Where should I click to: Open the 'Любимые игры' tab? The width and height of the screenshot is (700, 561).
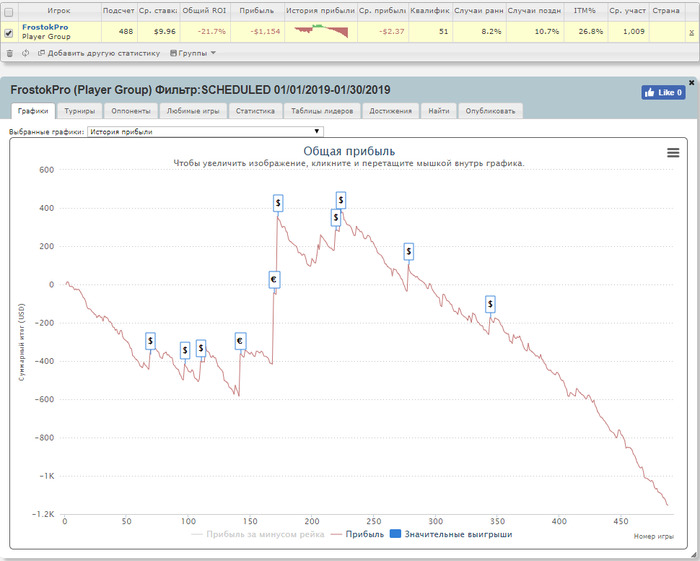coord(193,111)
